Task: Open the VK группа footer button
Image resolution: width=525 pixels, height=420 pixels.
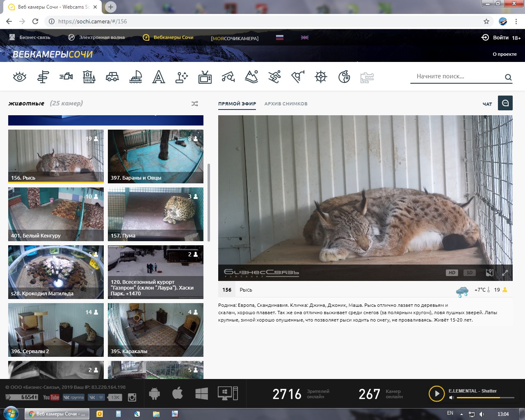Action: pyautogui.click(x=73, y=397)
